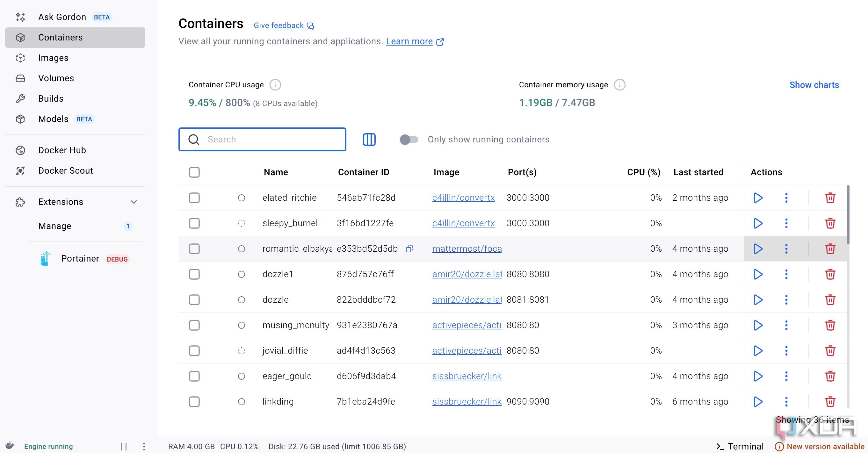This screenshot has height=453, width=868.
Task: Sort by Last started column header
Action: (x=698, y=172)
